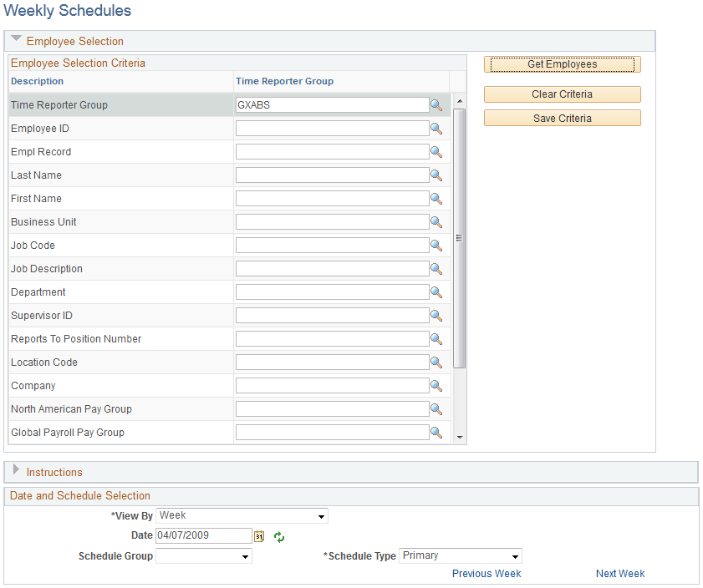Image resolution: width=703 pixels, height=588 pixels.
Task: Open lookup icon for Job Description
Action: pyautogui.click(x=436, y=269)
